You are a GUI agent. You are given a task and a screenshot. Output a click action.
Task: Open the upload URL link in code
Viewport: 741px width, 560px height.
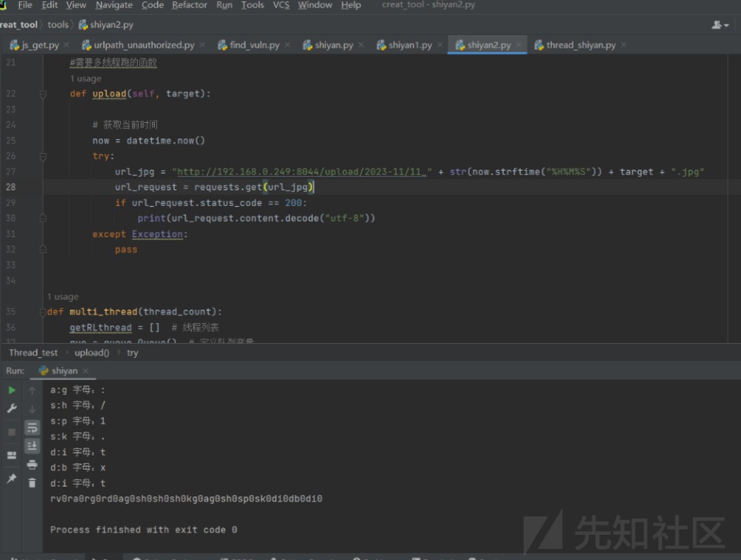[302, 172]
